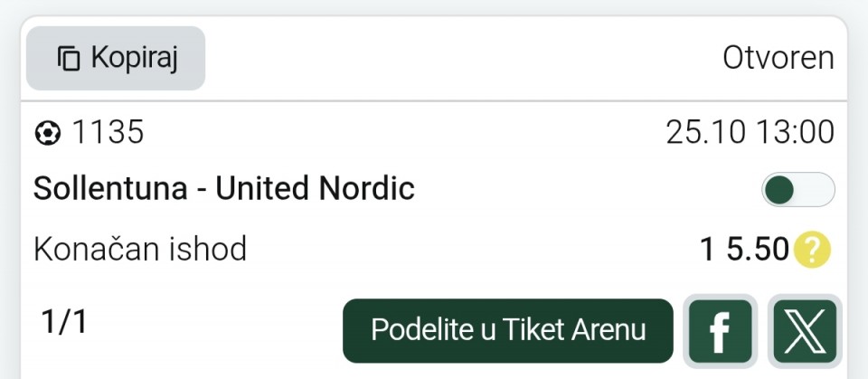Viewport: 868px width, 379px height.
Task: Click the 5.50 odds value
Action: pyautogui.click(x=758, y=249)
